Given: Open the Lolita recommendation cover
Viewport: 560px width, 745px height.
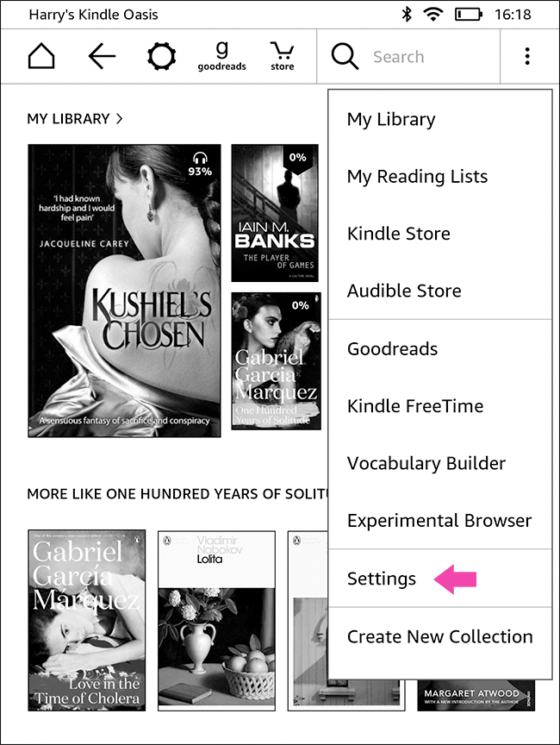Looking at the screenshot, I should (216, 621).
